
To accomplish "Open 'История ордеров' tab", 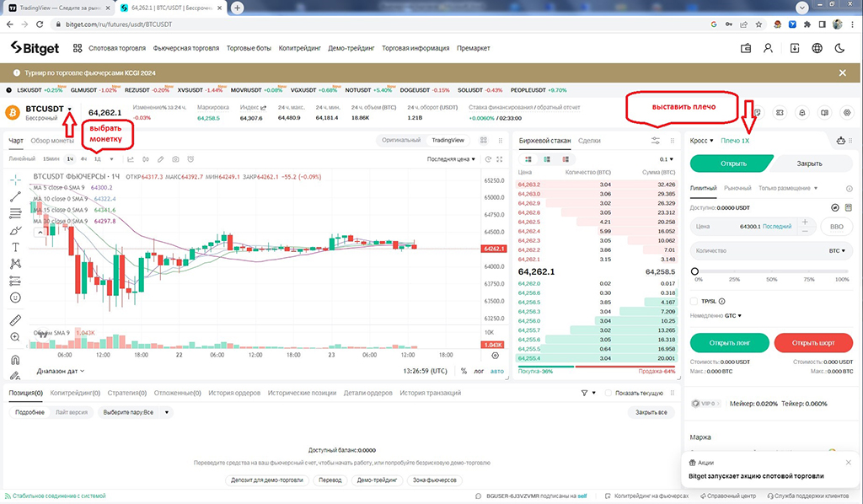I will [x=234, y=393].
